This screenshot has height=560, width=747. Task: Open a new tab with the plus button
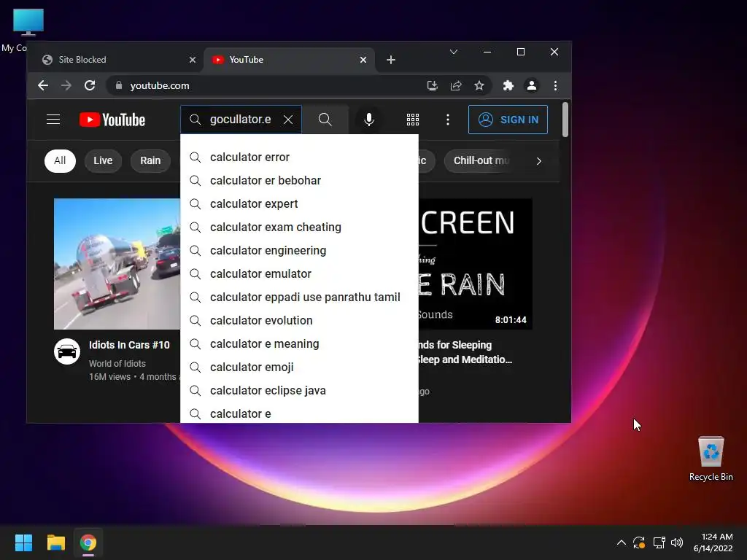[391, 60]
